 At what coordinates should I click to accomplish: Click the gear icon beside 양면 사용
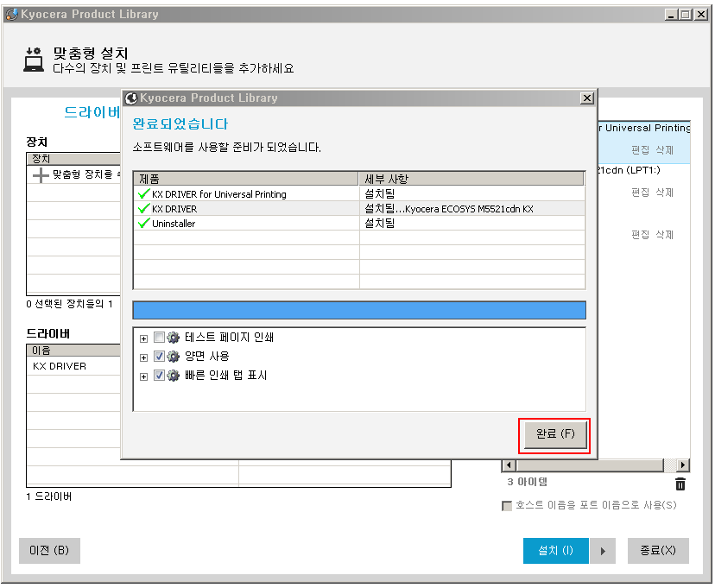point(174,356)
